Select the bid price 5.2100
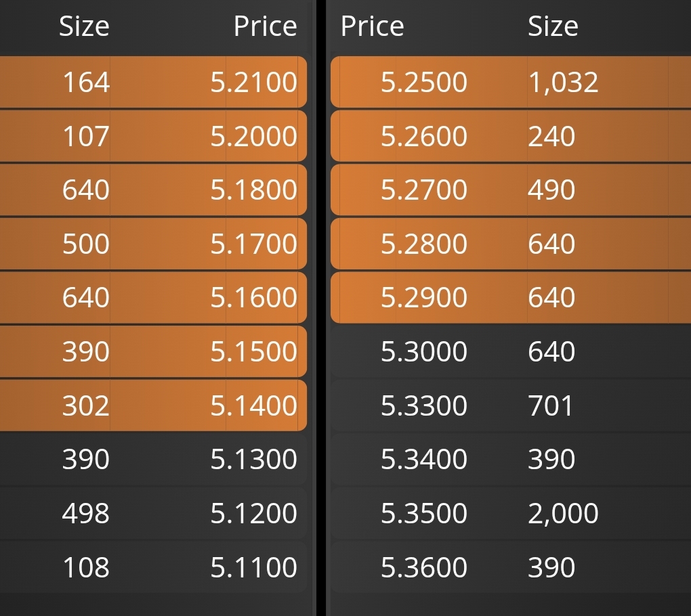The width and height of the screenshot is (691, 616). point(254,82)
